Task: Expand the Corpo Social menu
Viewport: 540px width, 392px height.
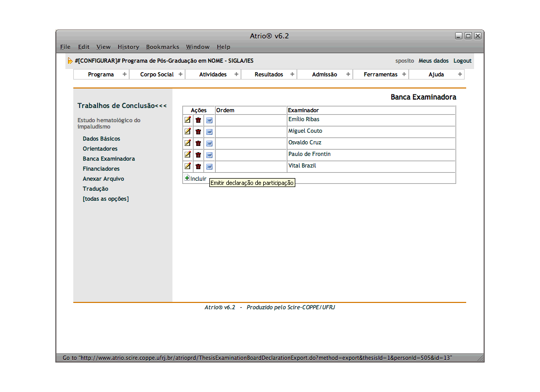Action: tap(180, 74)
